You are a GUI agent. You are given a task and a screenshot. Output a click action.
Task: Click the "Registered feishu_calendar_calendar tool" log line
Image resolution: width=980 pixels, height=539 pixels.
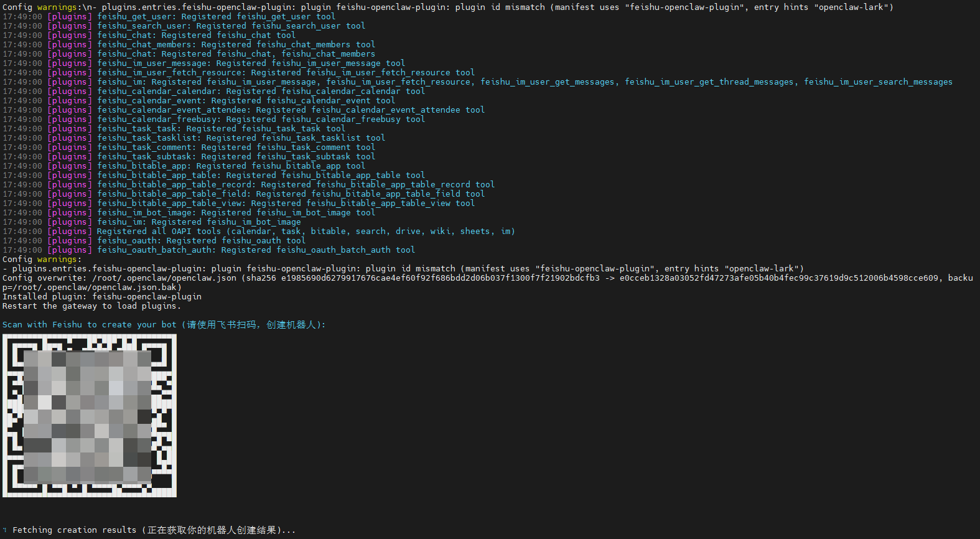tap(214, 91)
